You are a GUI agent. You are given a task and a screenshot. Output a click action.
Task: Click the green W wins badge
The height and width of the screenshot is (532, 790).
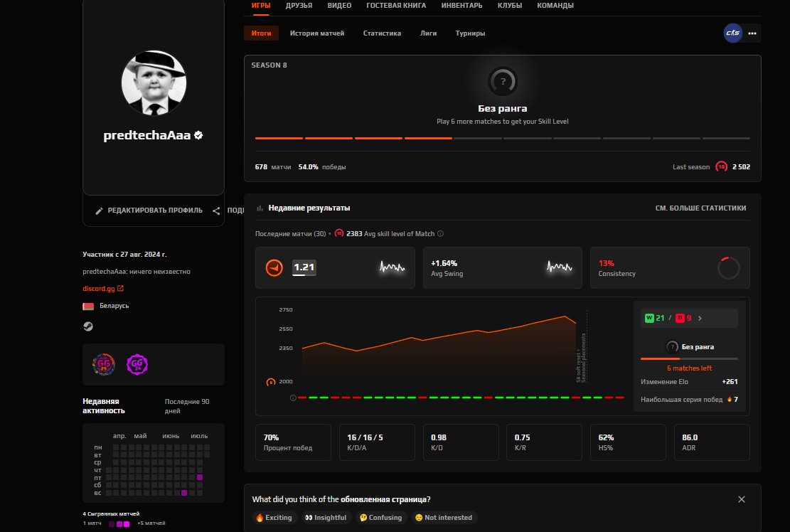click(x=649, y=318)
